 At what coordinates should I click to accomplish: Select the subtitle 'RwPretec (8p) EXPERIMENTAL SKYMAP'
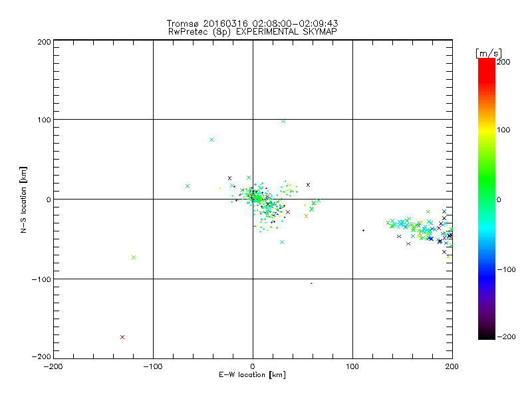pos(253,32)
